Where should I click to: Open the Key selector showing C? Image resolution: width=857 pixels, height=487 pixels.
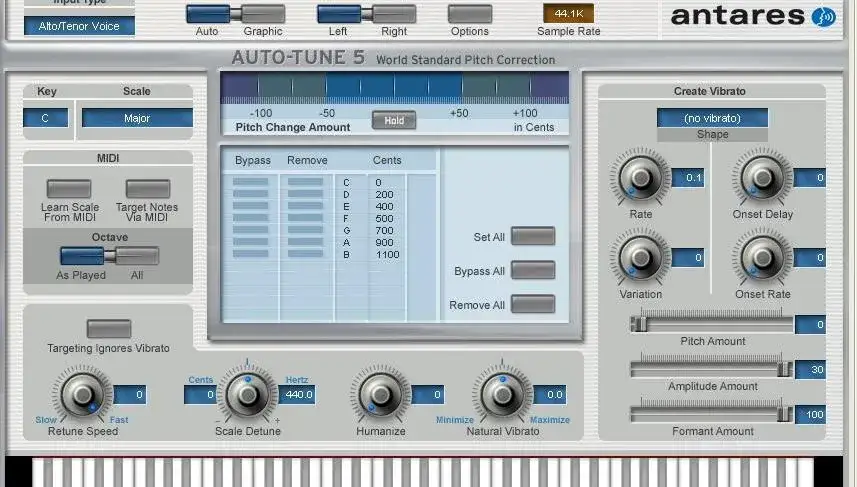pos(45,118)
